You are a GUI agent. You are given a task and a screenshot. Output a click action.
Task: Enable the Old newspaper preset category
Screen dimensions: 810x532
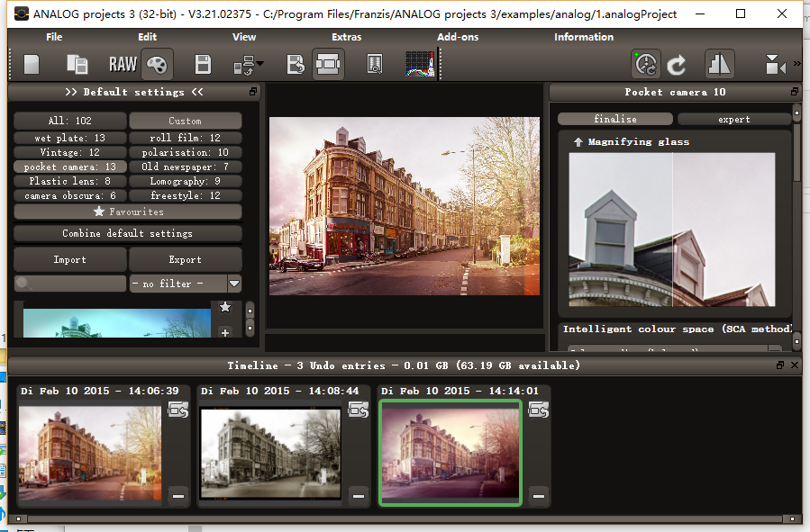pyautogui.click(x=186, y=167)
